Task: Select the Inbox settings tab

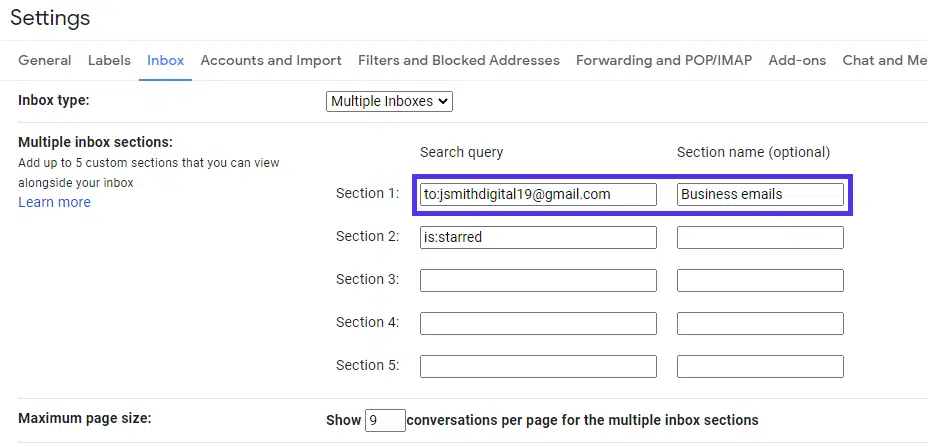Action: point(165,60)
